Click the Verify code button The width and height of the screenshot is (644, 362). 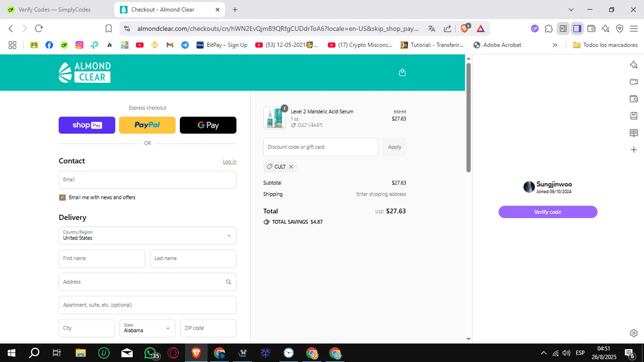point(548,212)
